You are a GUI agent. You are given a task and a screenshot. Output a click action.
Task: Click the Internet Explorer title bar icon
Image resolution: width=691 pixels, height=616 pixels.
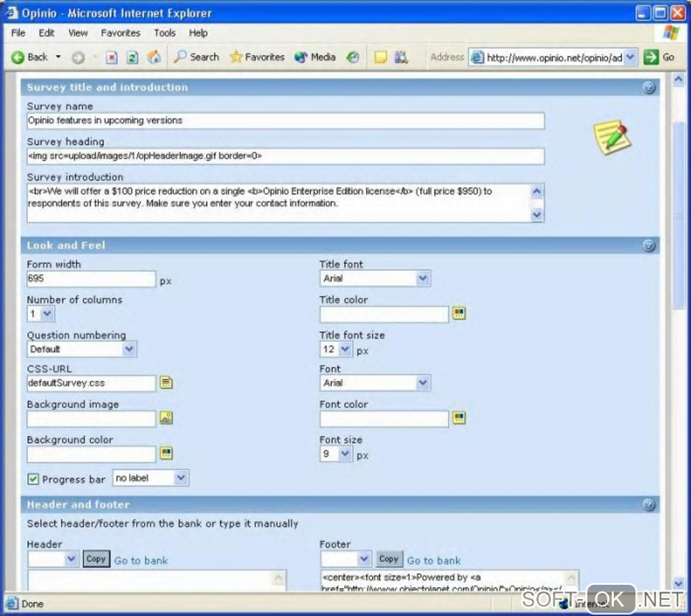click(x=12, y=13)
